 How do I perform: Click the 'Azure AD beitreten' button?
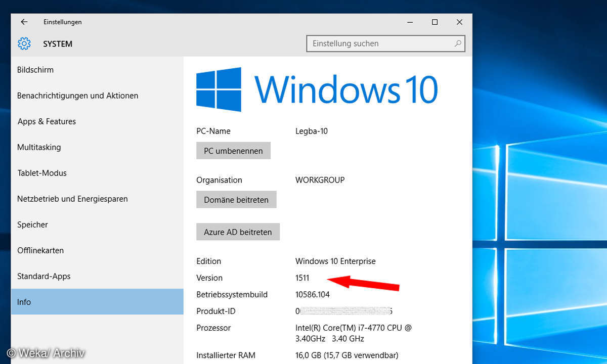click(x=238, y=232)
